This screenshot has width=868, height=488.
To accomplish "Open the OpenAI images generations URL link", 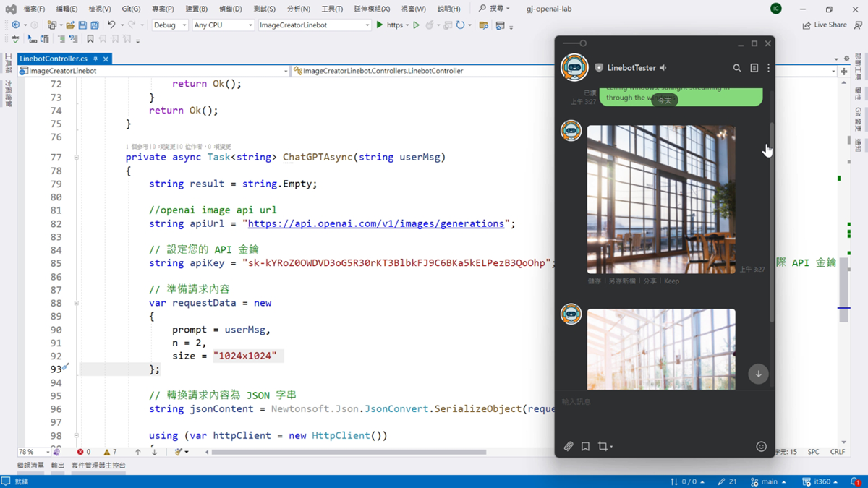I will [375, 224].
